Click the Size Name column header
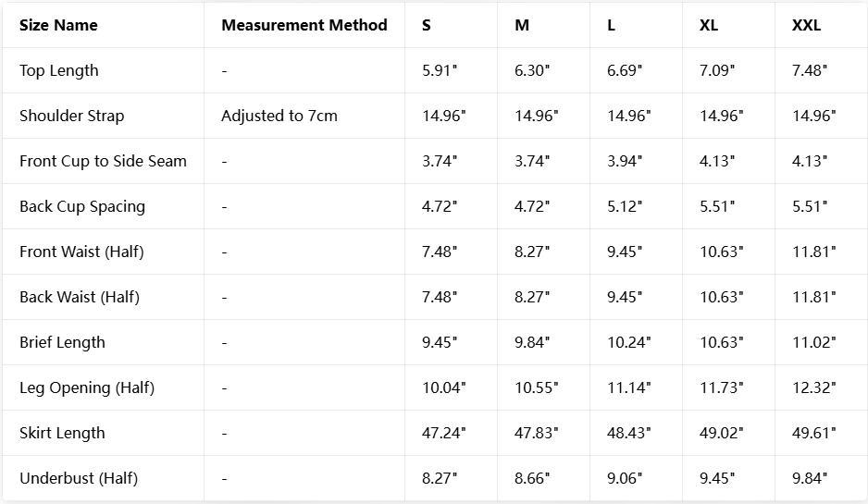 [58, 26]
